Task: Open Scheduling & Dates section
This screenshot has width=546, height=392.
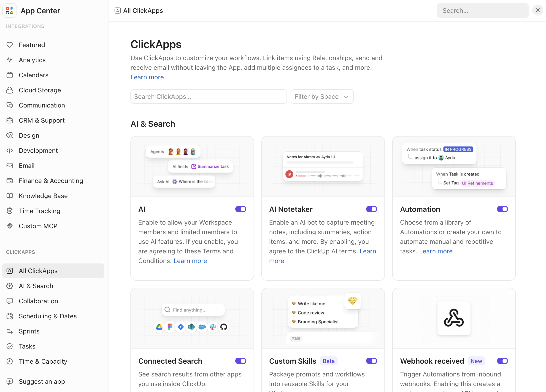Action: tap(53, 316)
